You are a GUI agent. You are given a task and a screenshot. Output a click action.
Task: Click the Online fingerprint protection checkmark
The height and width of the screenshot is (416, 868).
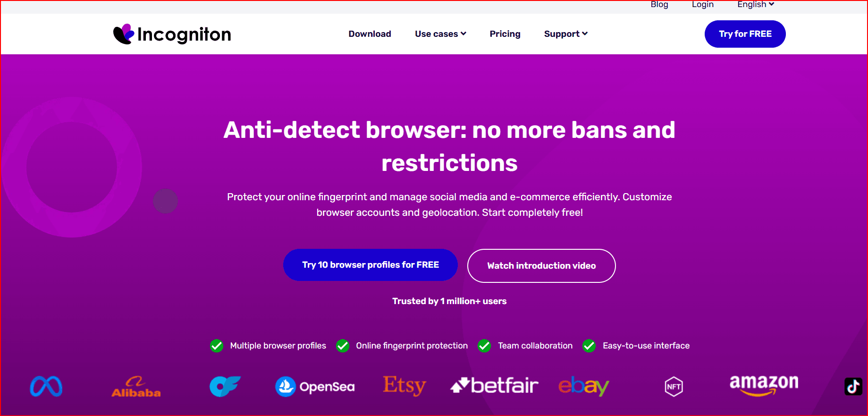tap(343, 346)
